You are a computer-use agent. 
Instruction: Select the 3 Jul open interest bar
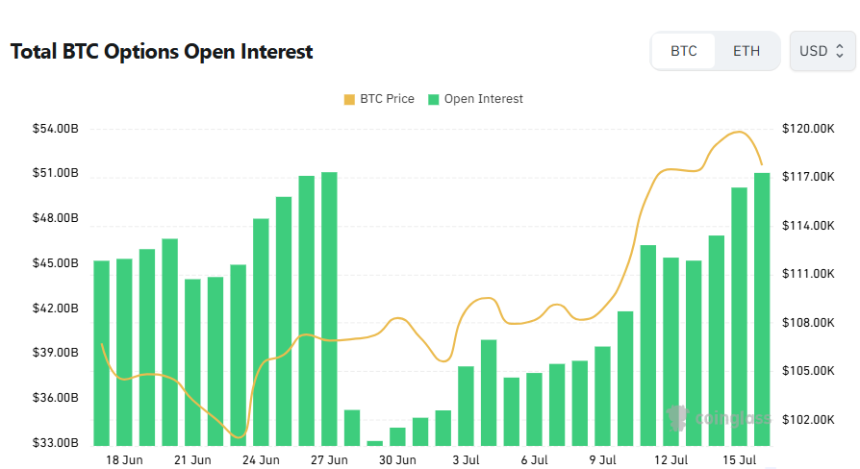466,406
